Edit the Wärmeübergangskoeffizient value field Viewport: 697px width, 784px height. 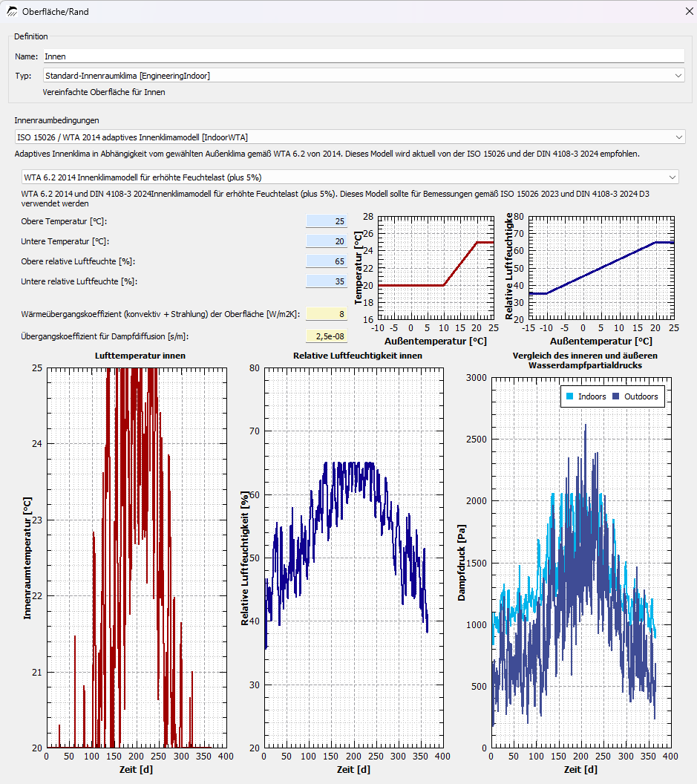click(327, 314)
